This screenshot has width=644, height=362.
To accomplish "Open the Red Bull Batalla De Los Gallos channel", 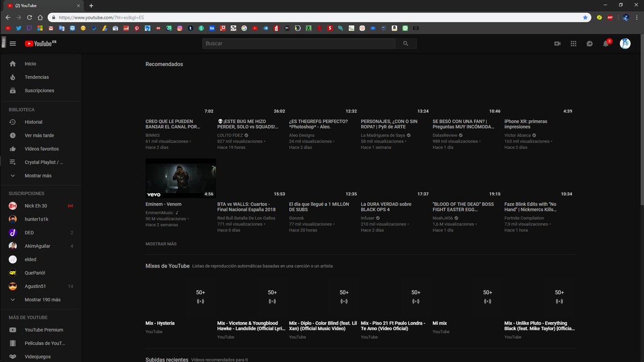I will pos(246,218).
